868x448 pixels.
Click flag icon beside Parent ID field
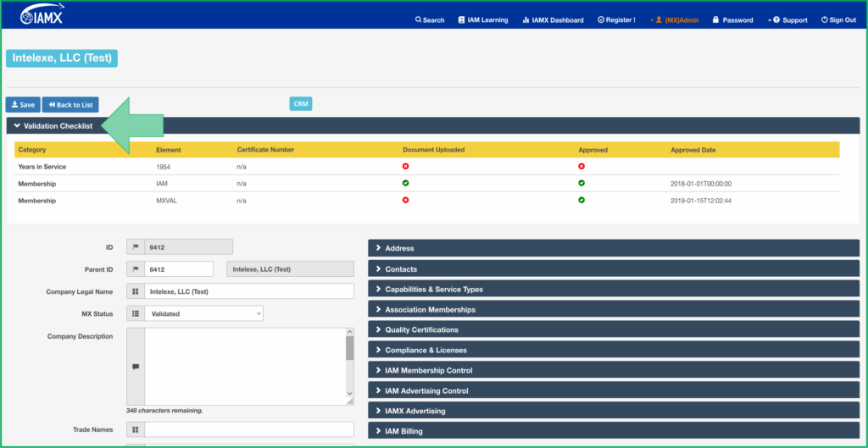(136, 269)
